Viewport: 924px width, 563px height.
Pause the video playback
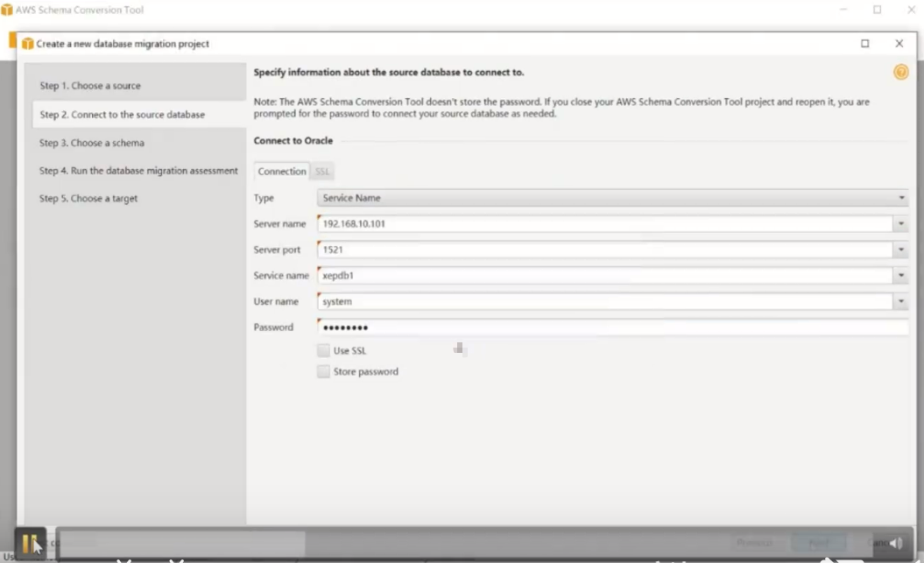pos(32,541)
